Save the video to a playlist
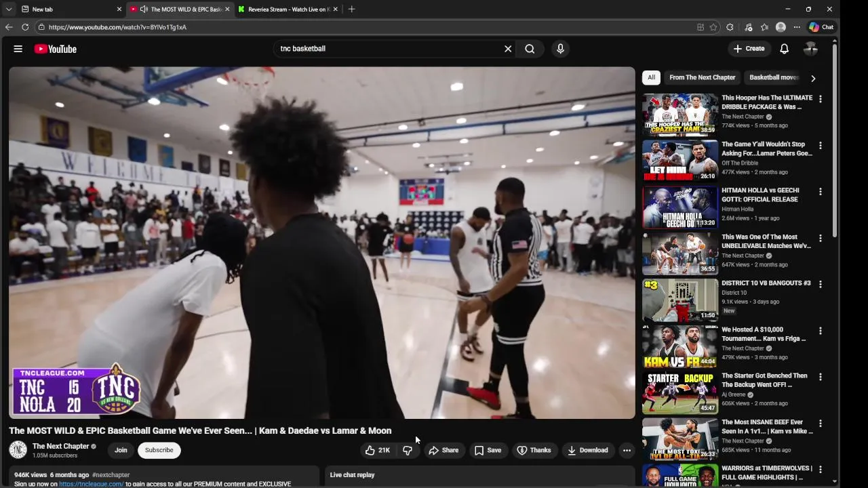The image size is (868, 488). (488, 450)
